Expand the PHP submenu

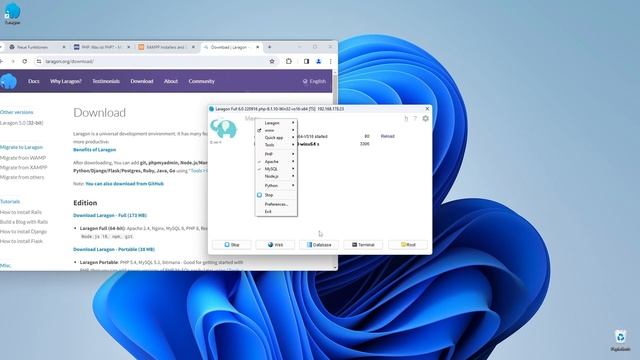click(x=276, y=154)
